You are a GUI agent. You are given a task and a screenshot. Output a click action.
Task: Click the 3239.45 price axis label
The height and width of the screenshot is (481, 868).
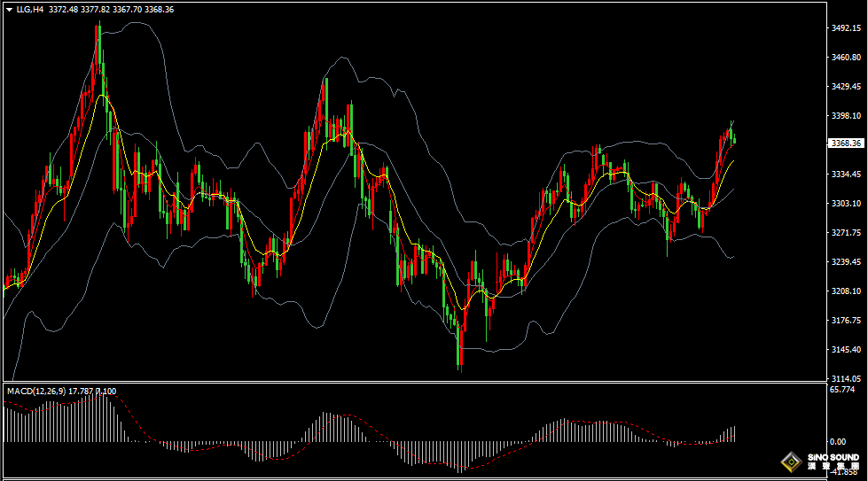point(847,261)
